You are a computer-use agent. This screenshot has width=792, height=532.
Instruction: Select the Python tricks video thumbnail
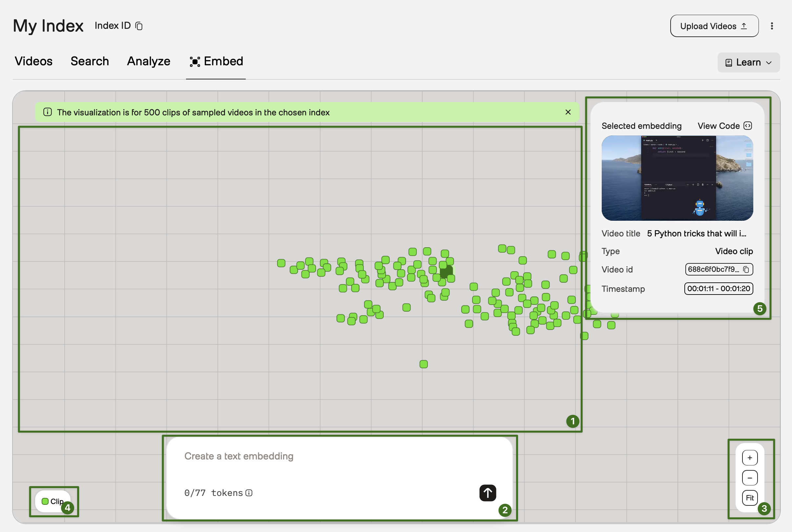[677, 177]
